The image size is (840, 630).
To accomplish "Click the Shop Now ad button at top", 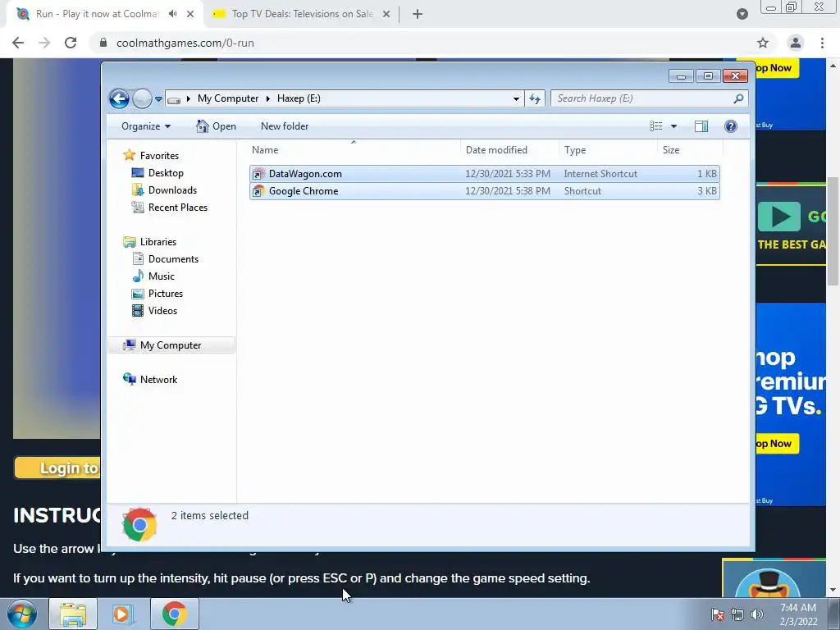I will [x=776, y=68].
